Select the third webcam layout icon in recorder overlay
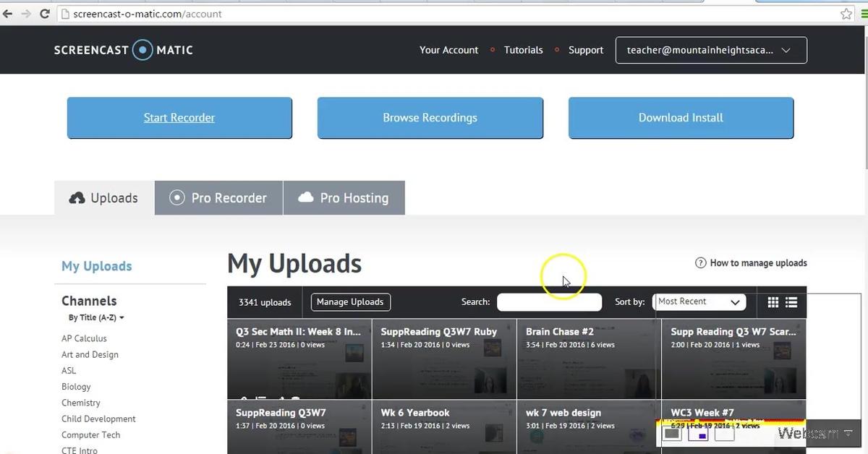 tap(724, 434)
